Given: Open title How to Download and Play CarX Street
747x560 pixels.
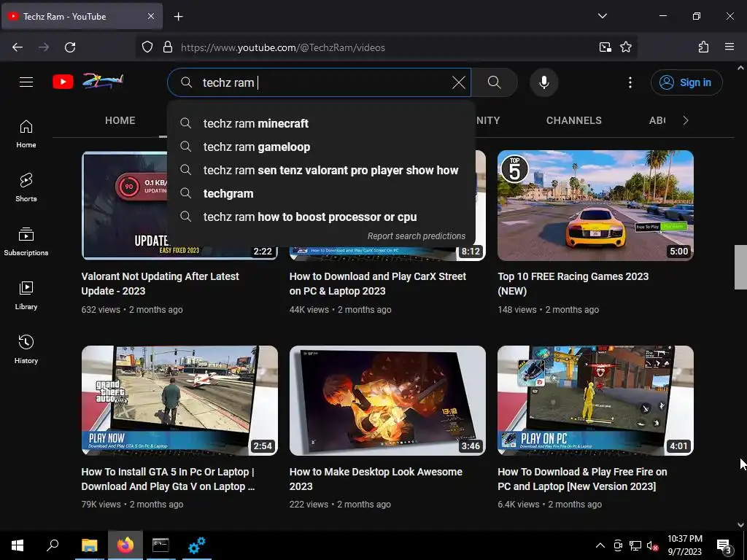Looking at the screenshot, I should tap(377, 284).
